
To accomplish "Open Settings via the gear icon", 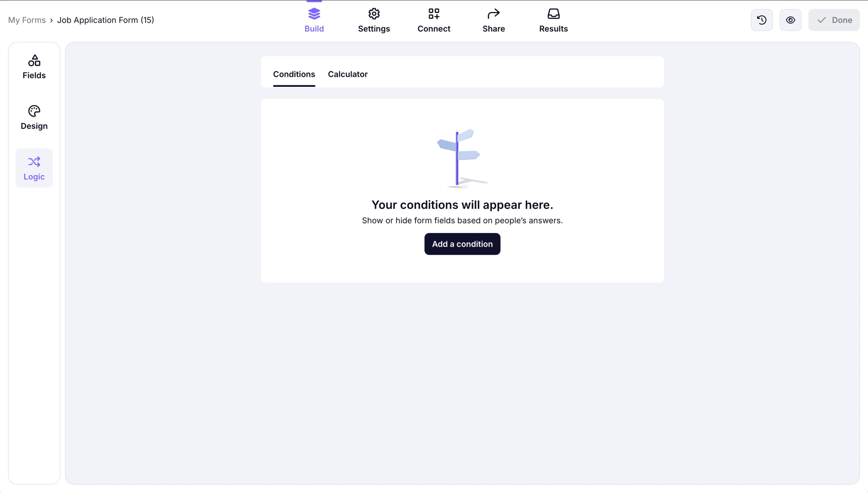I will click(x=373, y=13).
